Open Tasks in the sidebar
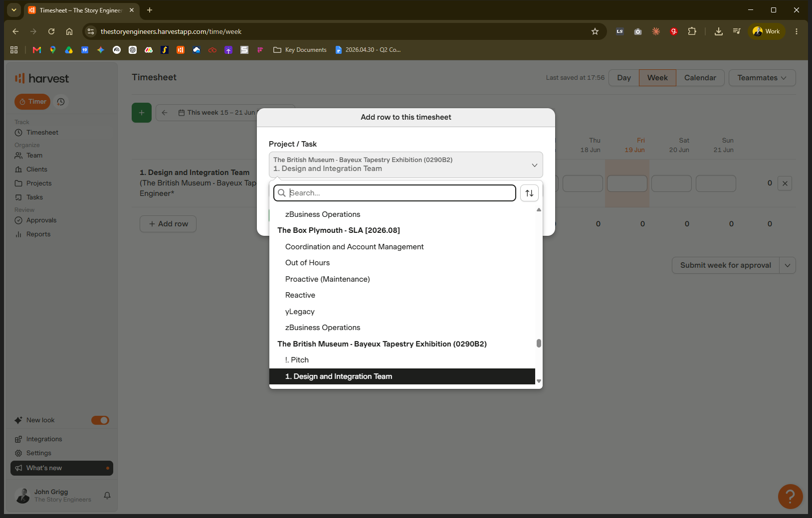The width and height of the screenshot is (812, 518). [34, 197]
